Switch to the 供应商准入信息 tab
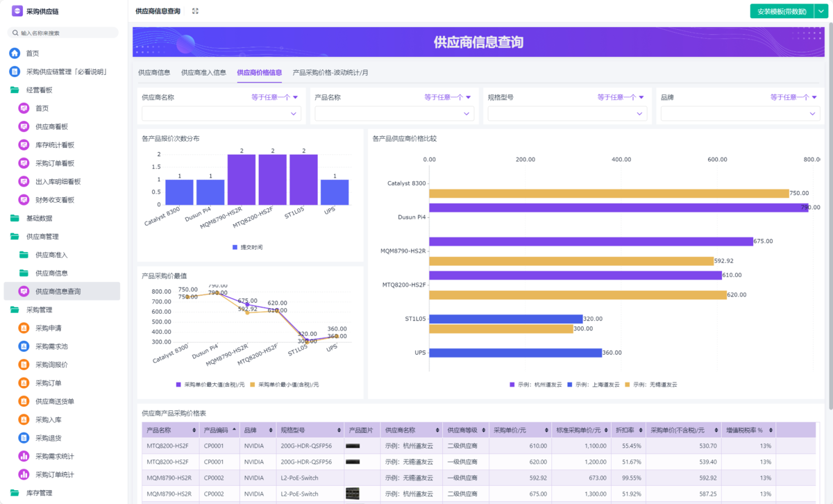 pyautogui.click(x=203, y=72)
